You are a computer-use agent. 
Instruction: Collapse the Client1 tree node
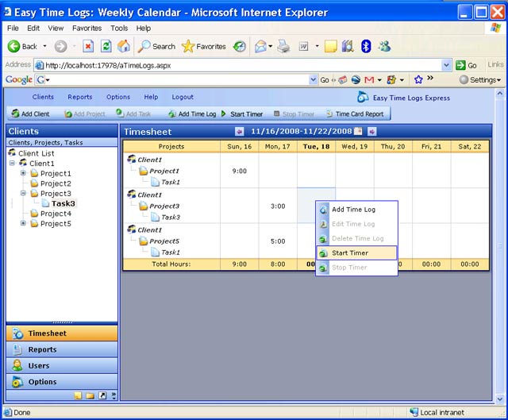click(x=13, y=163)
